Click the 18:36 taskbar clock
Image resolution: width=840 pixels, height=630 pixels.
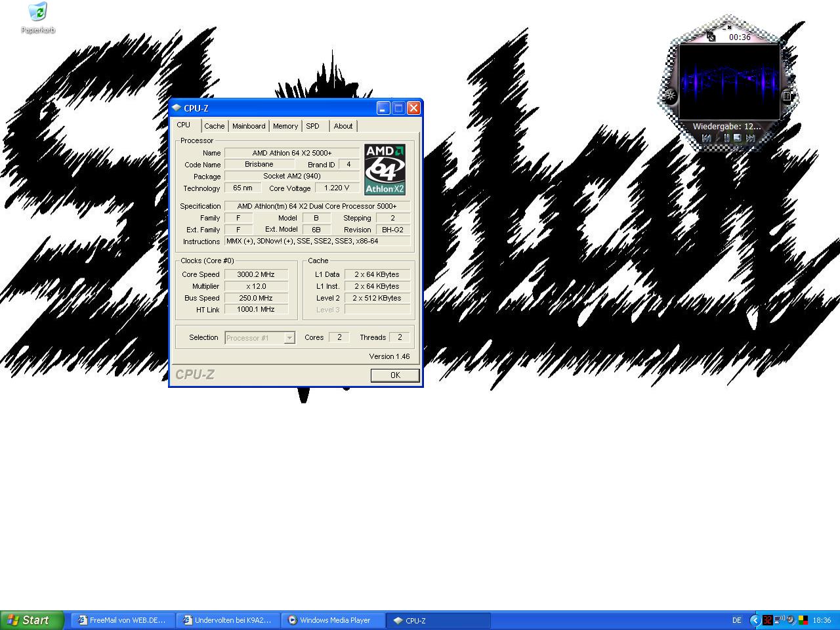tap(822, 620)
